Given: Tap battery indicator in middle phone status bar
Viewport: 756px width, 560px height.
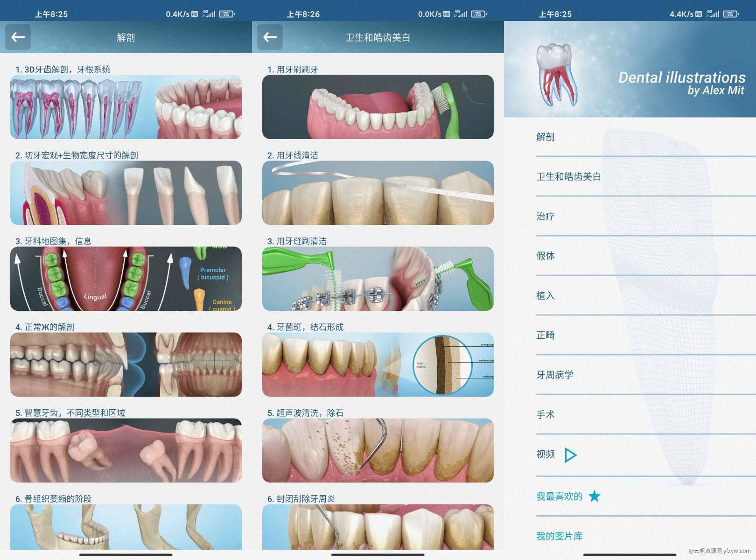Looking at the screenshot, I should 479,14.
